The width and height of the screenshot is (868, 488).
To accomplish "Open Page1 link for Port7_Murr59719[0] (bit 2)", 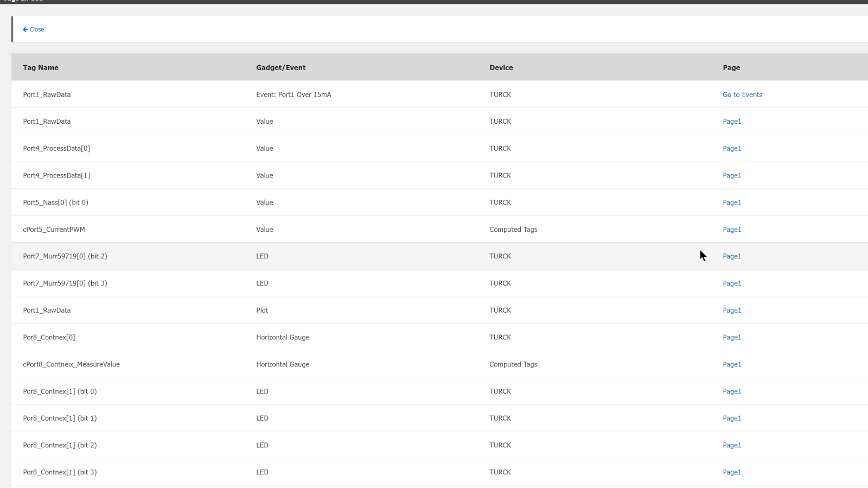I will [732, 256].
